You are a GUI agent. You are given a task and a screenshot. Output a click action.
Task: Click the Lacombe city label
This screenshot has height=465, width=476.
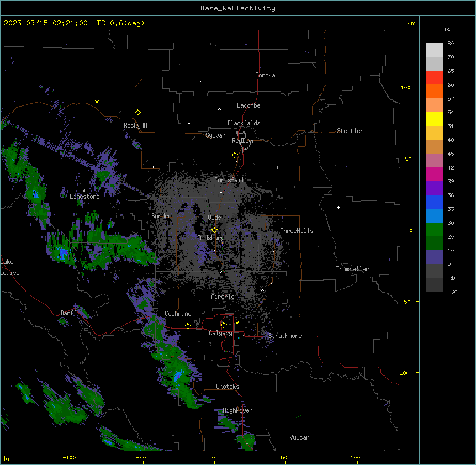[x=248, y=105]
